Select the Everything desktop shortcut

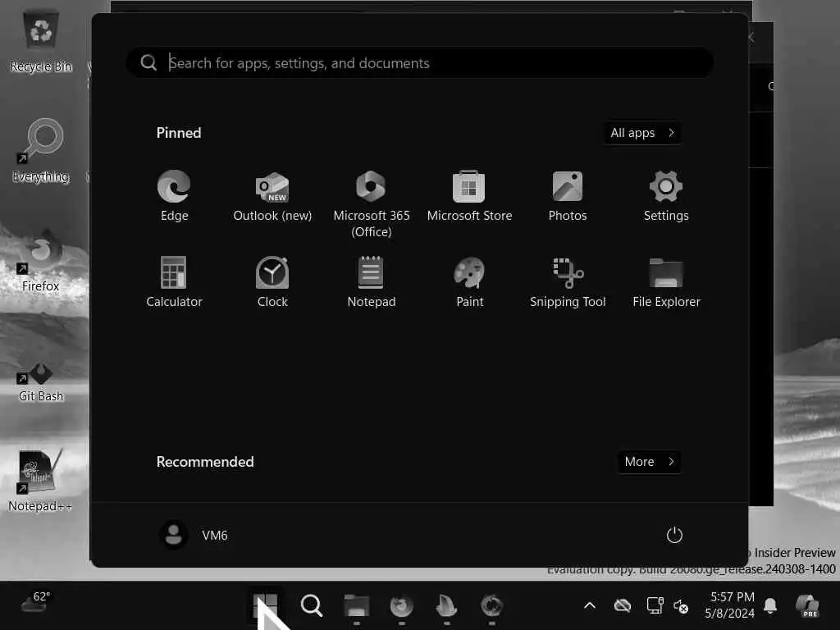41,151
